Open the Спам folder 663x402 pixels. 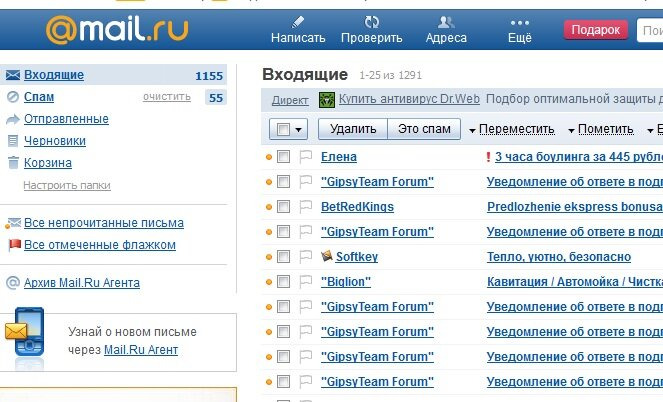[x=39, y=97]
